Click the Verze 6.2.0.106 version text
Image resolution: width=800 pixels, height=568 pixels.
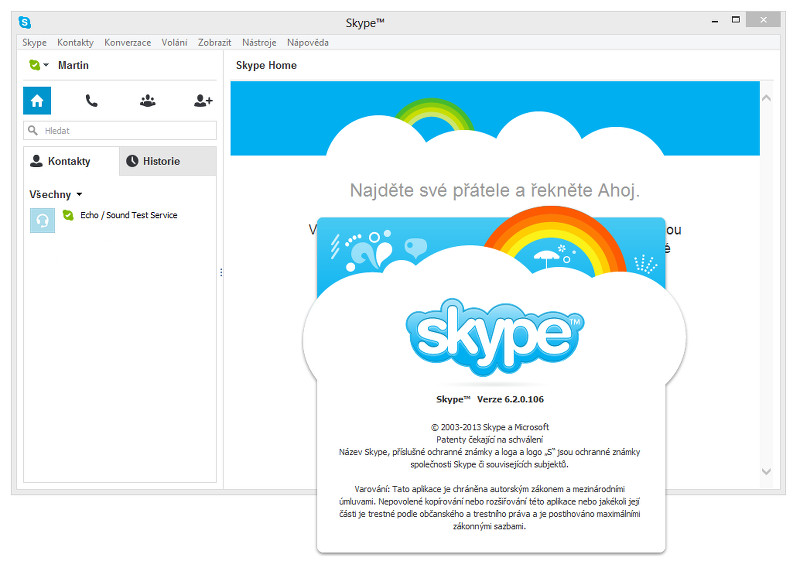click(510, 399)
